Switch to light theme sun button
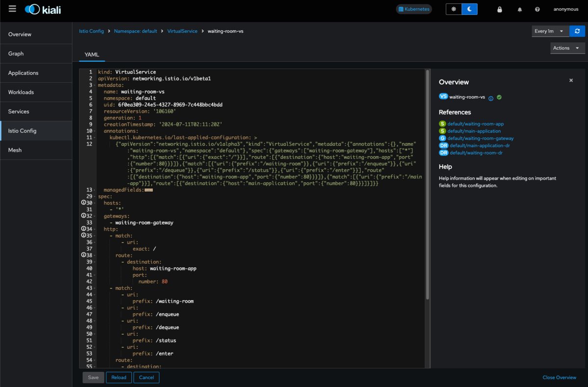The width and height of the screenshot is (588, 387). pos(454,9)
